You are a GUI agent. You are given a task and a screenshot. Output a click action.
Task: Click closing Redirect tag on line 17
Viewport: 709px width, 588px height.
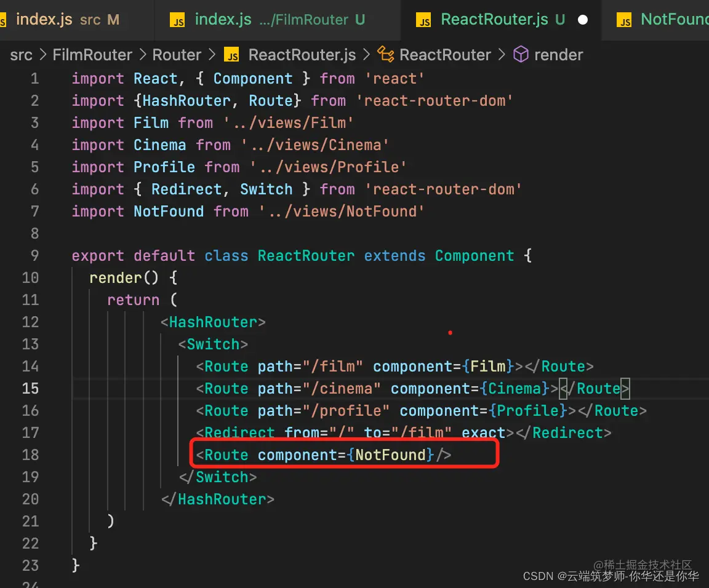point(563,433)
